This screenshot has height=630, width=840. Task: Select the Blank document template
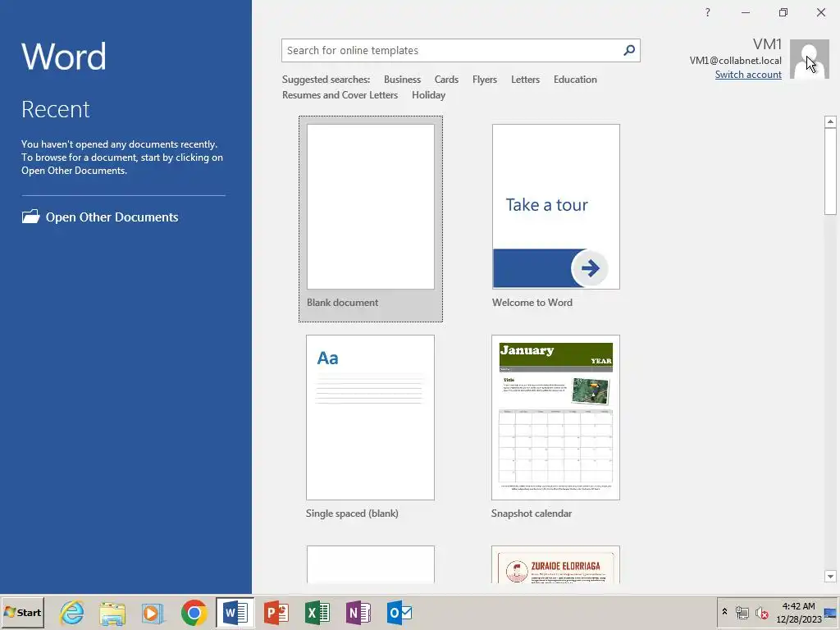[371, 218]
